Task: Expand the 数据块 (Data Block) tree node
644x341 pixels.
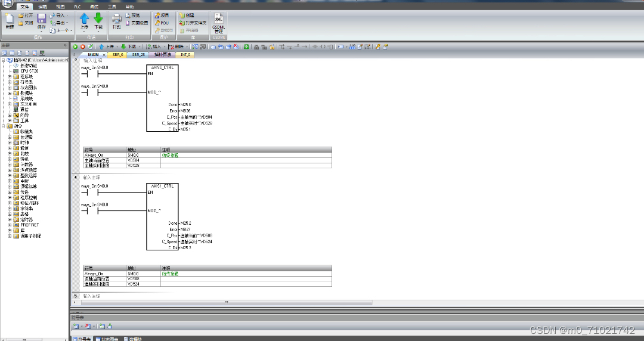Action: click(10, 93)
